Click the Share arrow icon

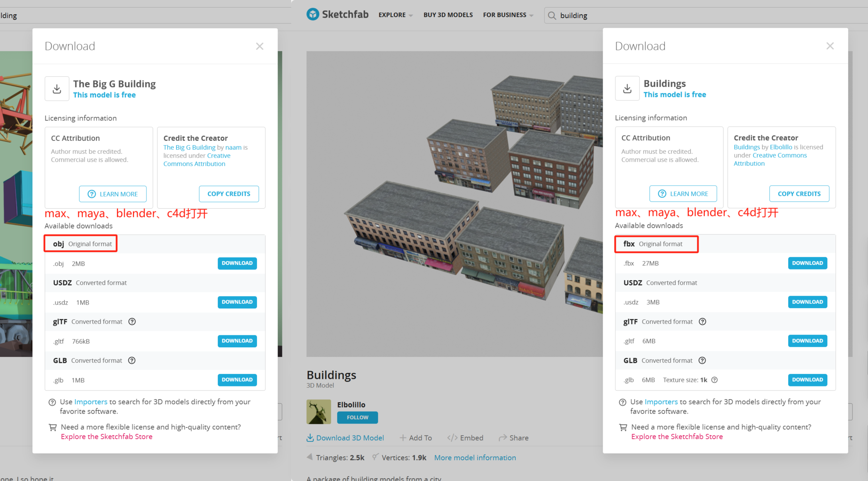point(503,438)
